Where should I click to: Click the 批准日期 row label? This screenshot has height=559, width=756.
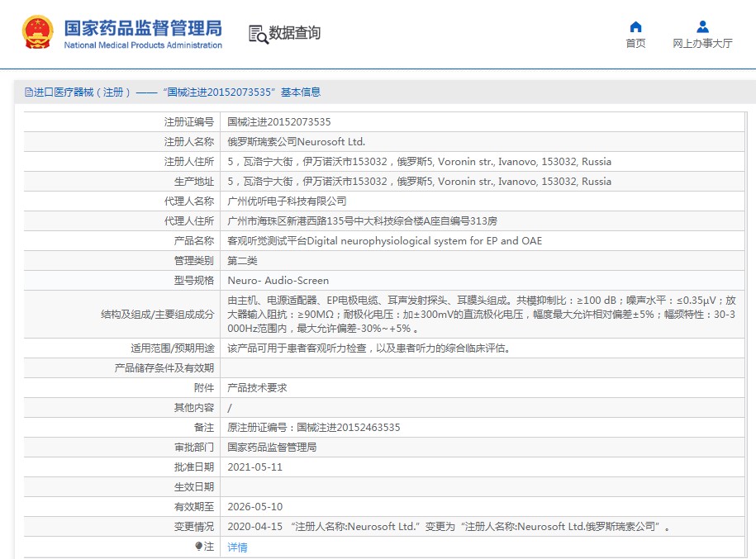click(194, 467)
